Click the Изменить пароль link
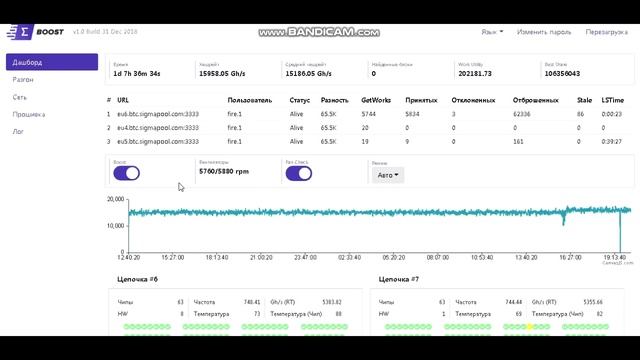The image size is (640, 360). [x=544, y=32]
